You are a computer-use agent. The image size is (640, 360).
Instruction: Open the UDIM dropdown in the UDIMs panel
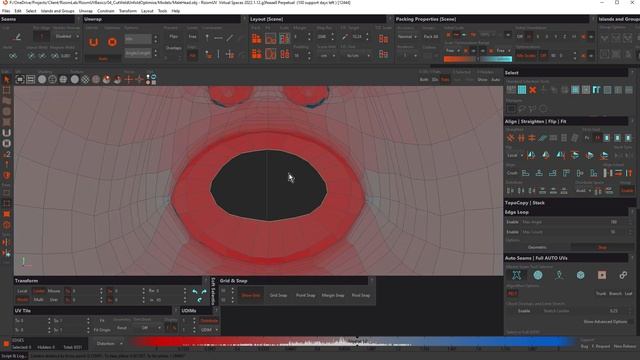(x=209, y=330)
